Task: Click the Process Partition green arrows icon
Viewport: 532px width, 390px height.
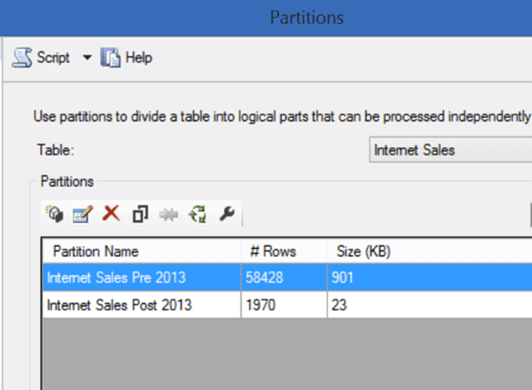Action: (x=197, y=214)
